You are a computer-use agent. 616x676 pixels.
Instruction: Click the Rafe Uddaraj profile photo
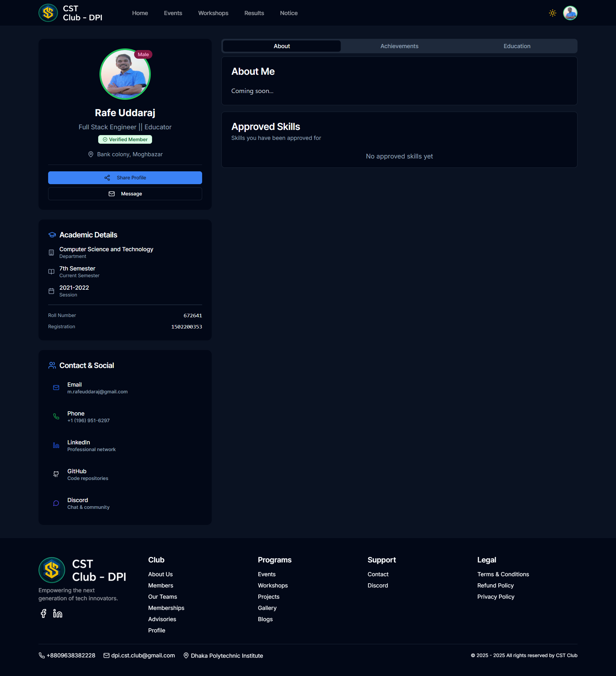(x=125, y=74)
